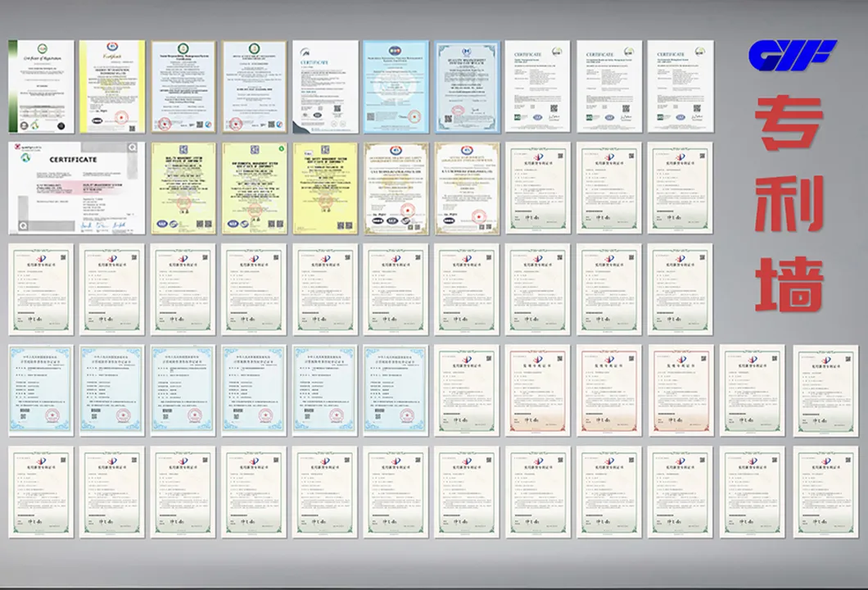Open the first blue-bordered software copyright certificate
Screen dimensions: 868x590
pos(41,390)
